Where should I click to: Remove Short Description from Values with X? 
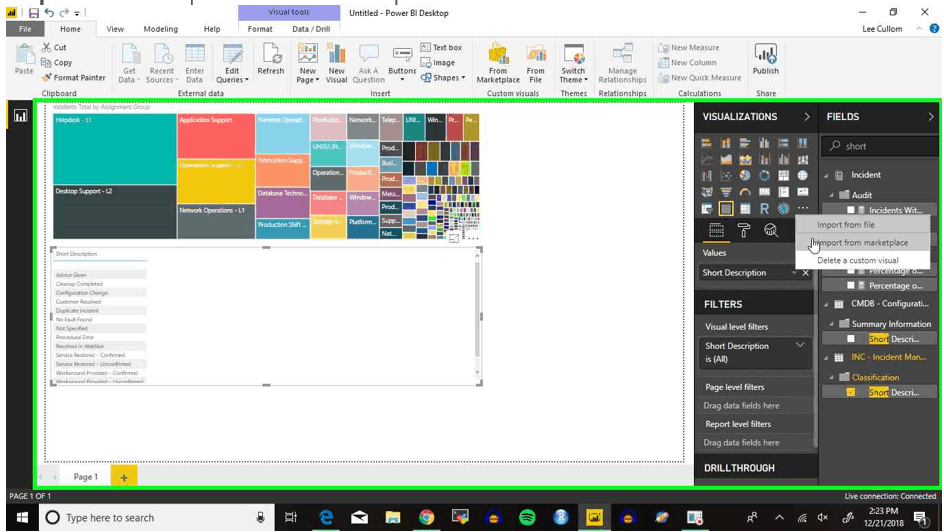[806, 273]
